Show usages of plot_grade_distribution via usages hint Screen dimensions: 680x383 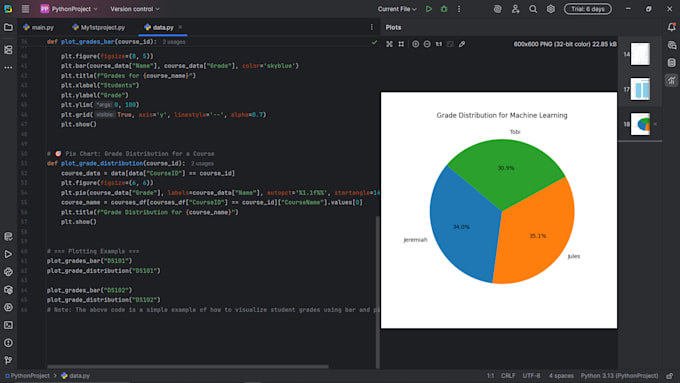point(202,164)
